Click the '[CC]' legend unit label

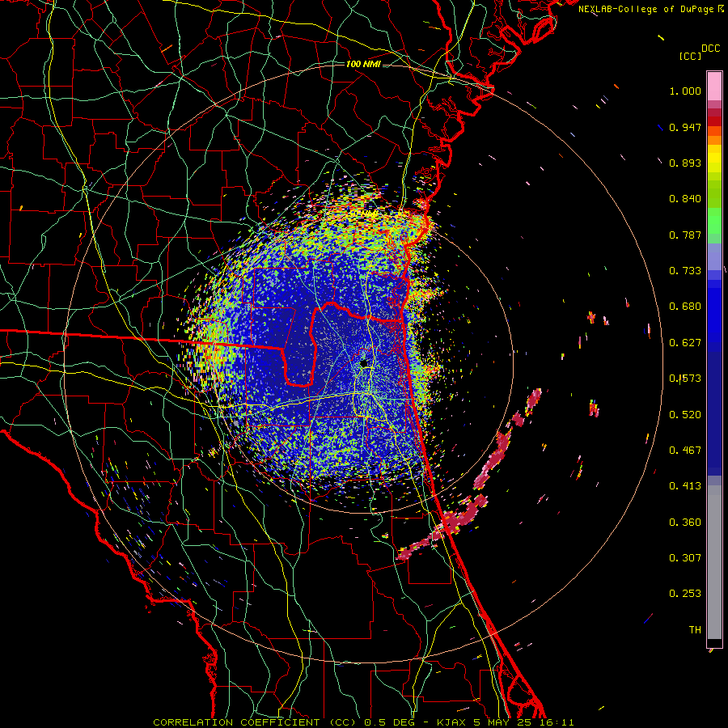691,56
